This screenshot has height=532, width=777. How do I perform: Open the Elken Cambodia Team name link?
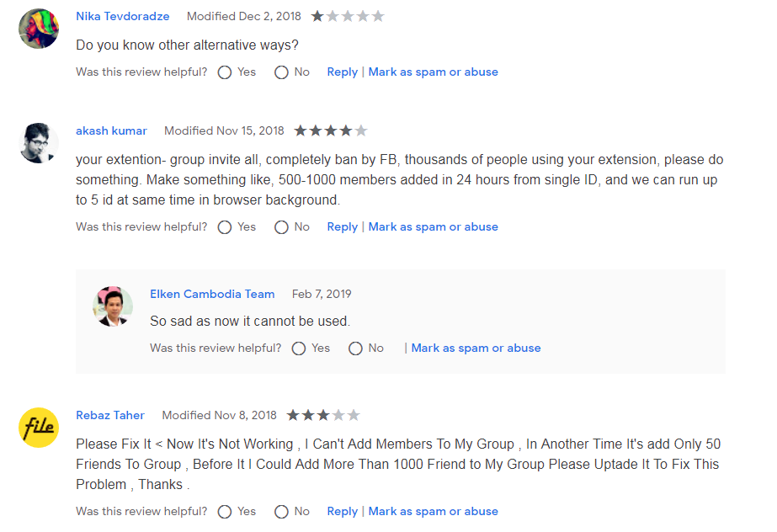(212, 294)
